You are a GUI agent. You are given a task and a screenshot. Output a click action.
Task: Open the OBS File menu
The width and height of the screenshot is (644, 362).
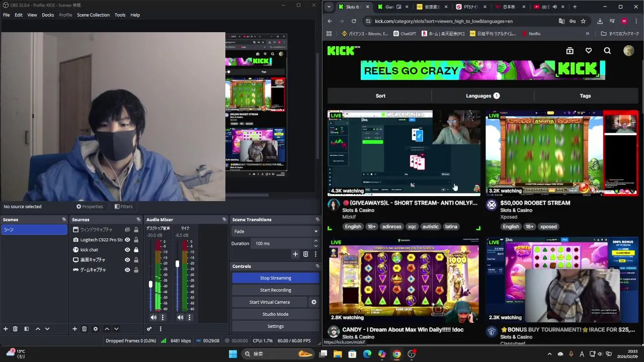coord(6,15)
